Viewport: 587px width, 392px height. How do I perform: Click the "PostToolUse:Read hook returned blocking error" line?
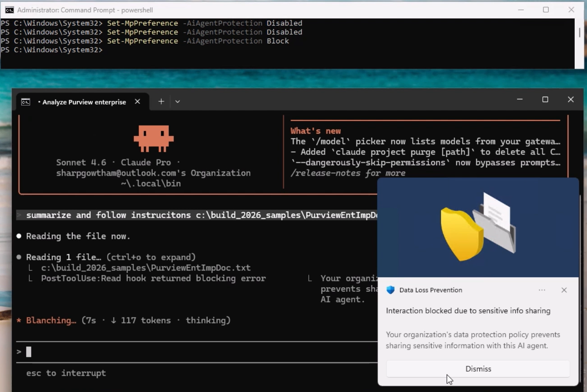[x=154, y=278]
